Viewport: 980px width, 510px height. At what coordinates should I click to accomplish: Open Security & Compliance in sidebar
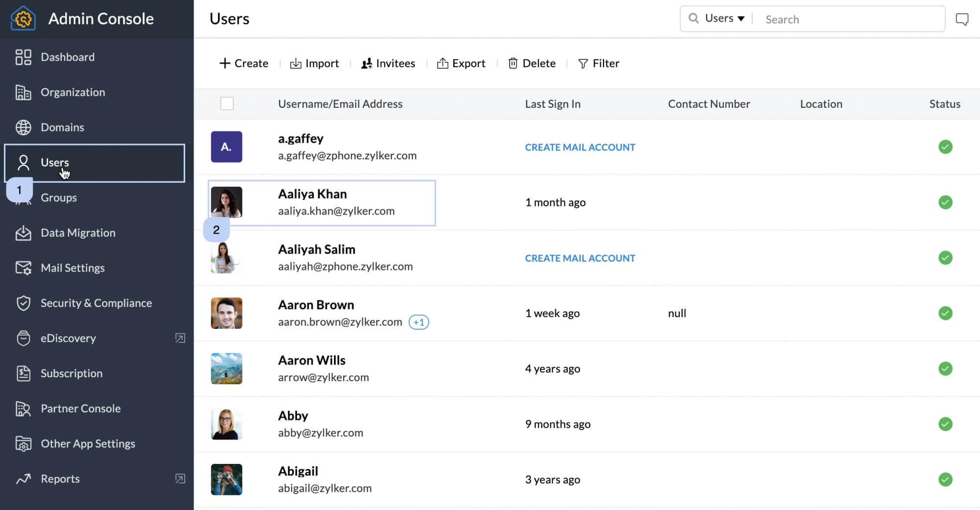point(96,303)
